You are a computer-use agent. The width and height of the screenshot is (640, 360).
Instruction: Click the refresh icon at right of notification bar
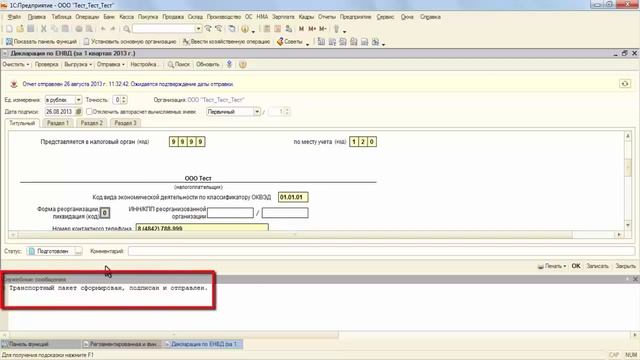coord(625,84)
